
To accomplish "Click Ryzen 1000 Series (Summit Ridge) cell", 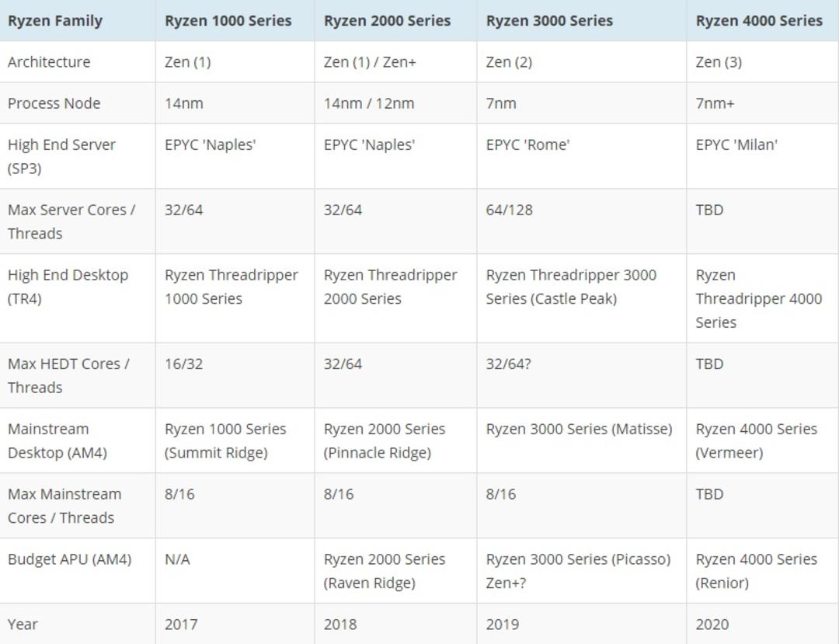I will click(235, 440).
